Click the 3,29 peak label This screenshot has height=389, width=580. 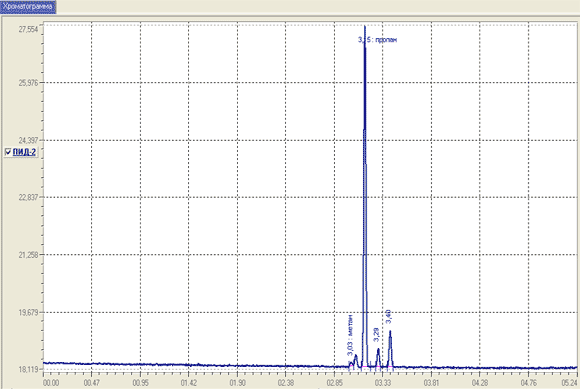coord(376,335)
